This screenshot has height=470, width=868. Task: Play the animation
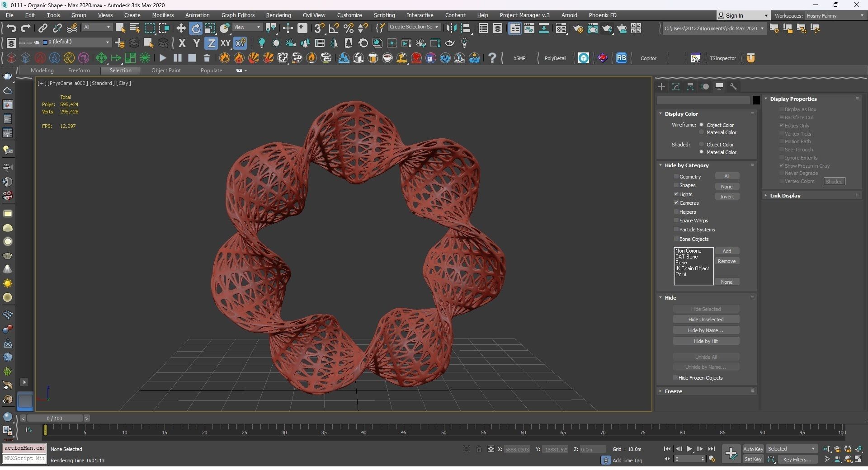[x=689, y=449]
